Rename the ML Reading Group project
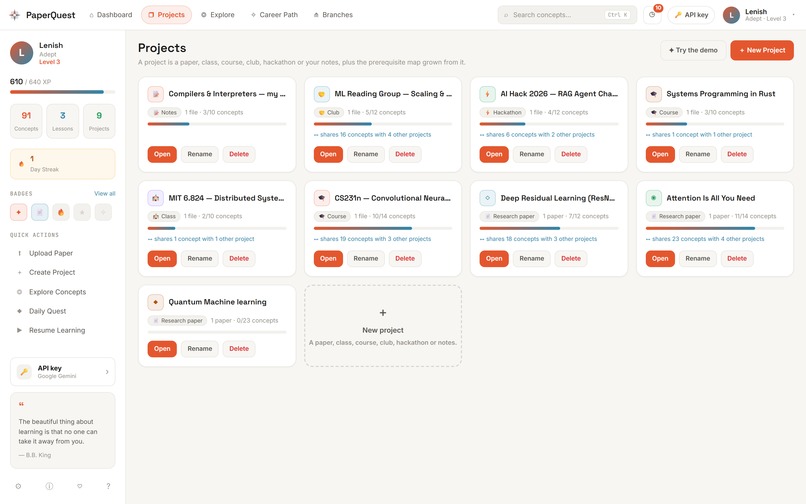The height and width of the screenshot is (504, 806). pyautogui.click(x=365, y=154)
